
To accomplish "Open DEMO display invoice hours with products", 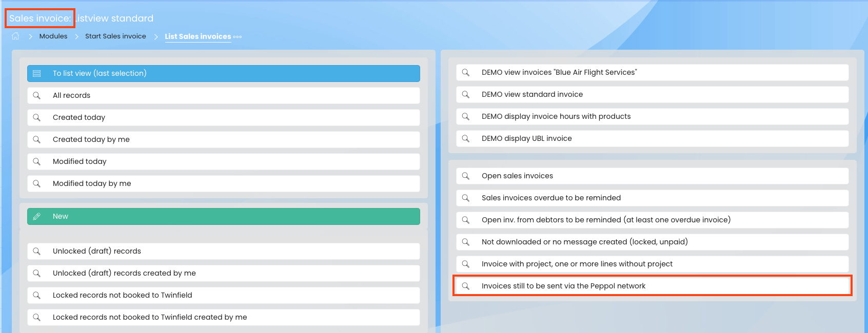I will (x=653, y=116).
